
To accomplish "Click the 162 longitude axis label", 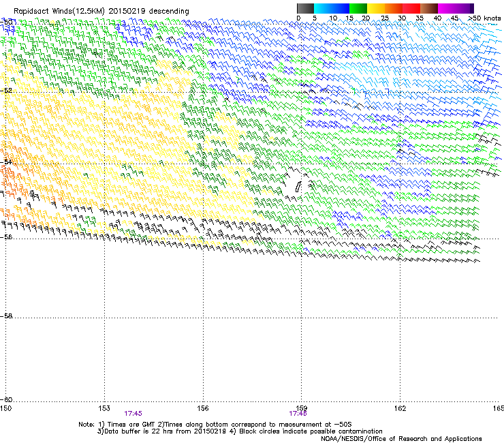I will [400, 408].
